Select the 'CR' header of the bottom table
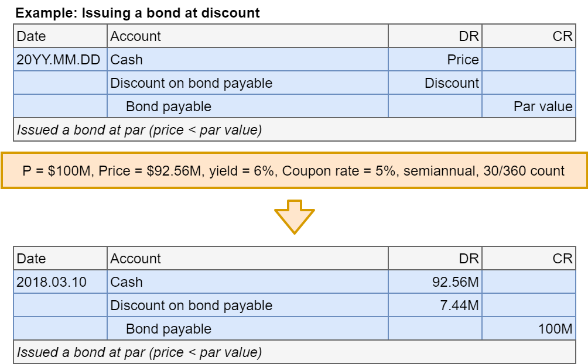 click(529, 259)
